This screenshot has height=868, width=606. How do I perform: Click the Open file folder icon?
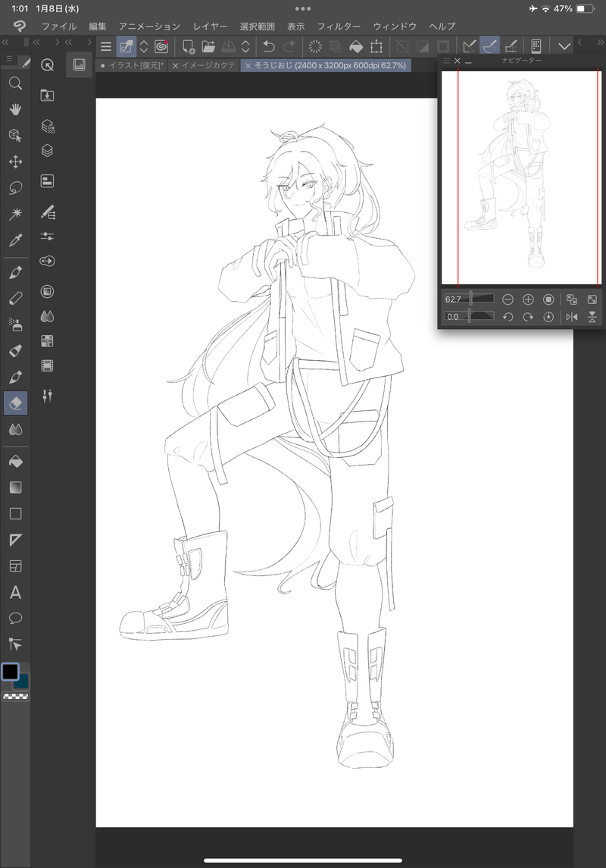click(x=208, y=46)
